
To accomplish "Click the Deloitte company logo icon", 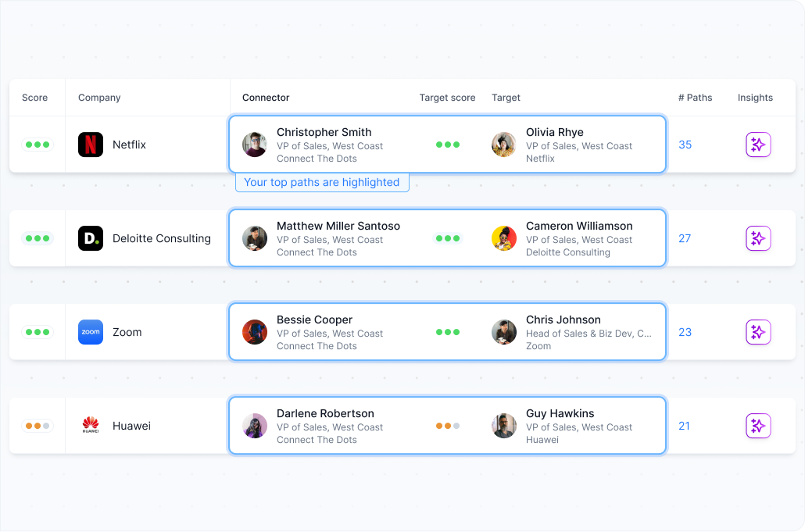I will tap(91, 238).
